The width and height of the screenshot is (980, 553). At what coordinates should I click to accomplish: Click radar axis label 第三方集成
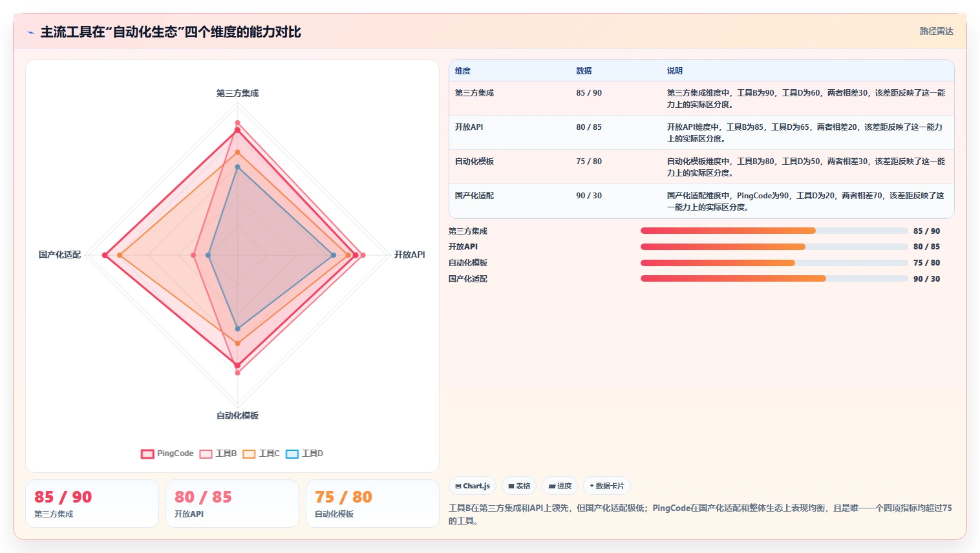tap(237, 94)
